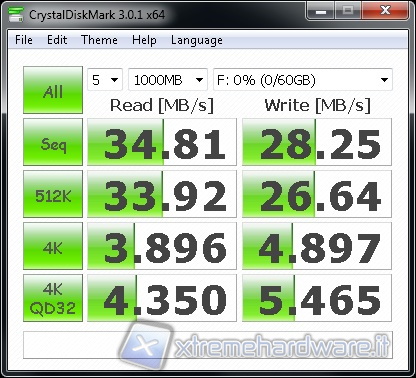Open the Edit menu
Viewport: 416px width, 378px height.
point(57,40)
